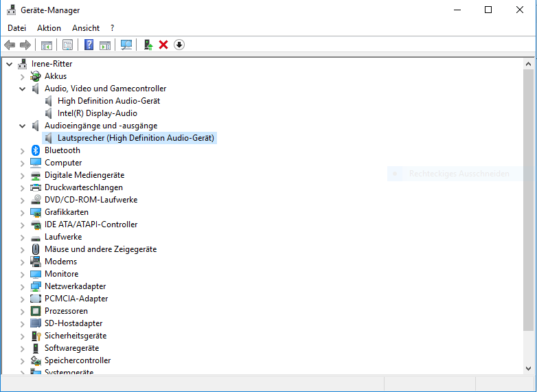Select the PCMCIA-Adapter label
The image size is (537, 392).
pyautogui.click(x=76, y=299)
